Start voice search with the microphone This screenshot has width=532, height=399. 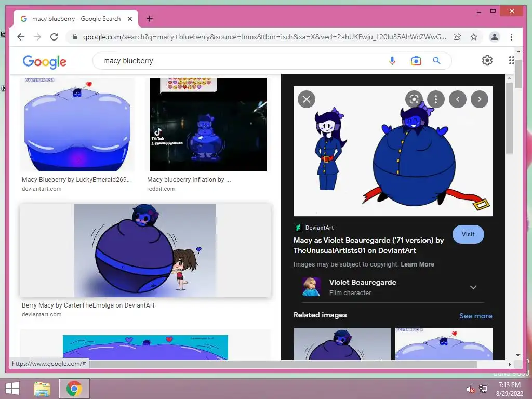pyautogui.click(x=392, y=61)
